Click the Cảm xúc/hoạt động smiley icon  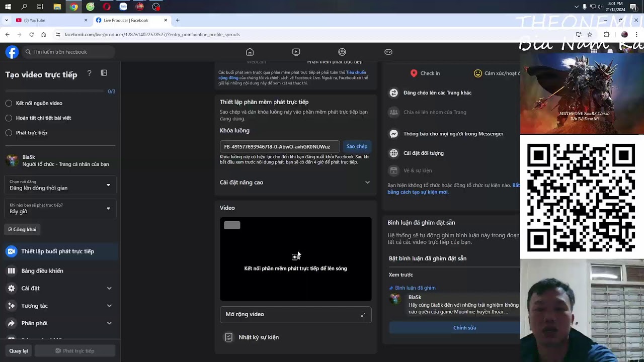tap(478, 73)
